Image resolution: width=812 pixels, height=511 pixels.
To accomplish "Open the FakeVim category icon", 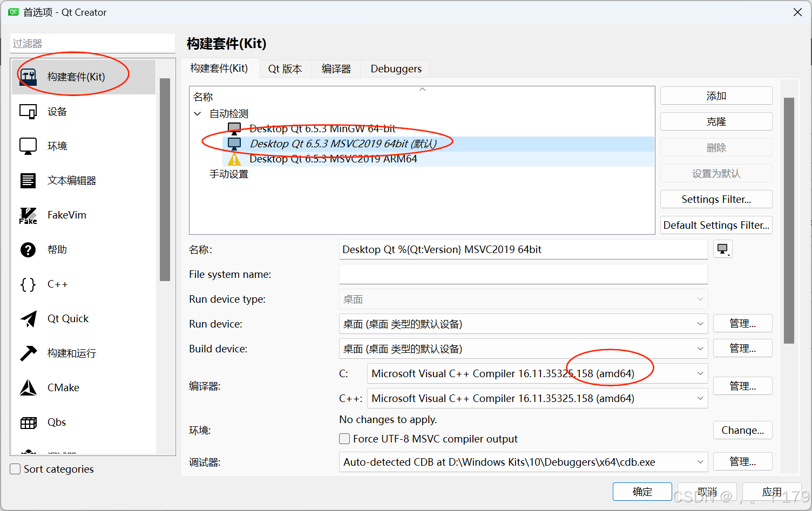I will [28, 215].
